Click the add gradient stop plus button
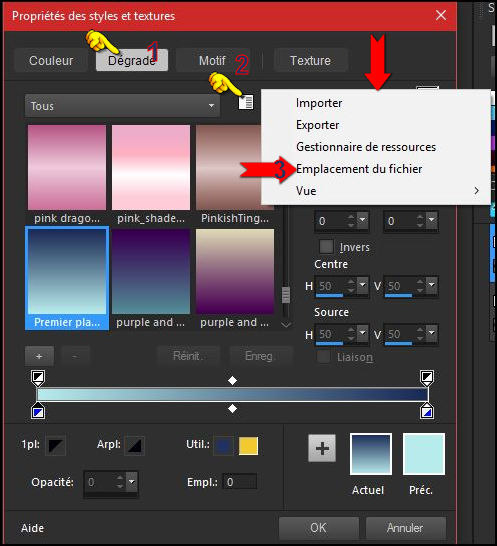Viewport: 497px width, 546px height. coord(39,356)
